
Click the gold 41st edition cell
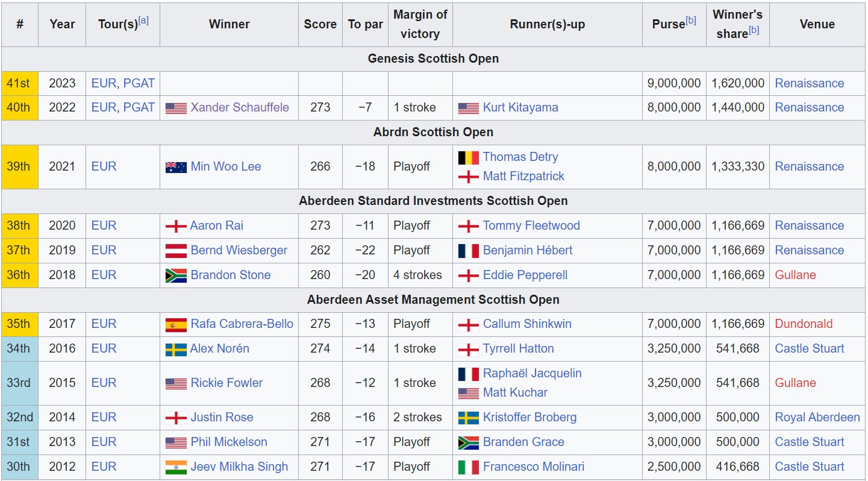point(19,83)
